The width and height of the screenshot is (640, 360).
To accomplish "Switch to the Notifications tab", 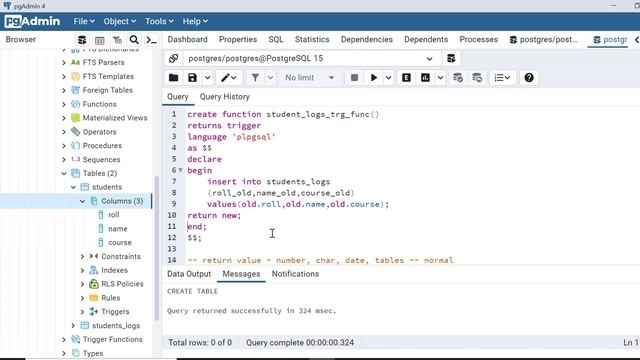I will pyautogui.click(x=295, y=274).
